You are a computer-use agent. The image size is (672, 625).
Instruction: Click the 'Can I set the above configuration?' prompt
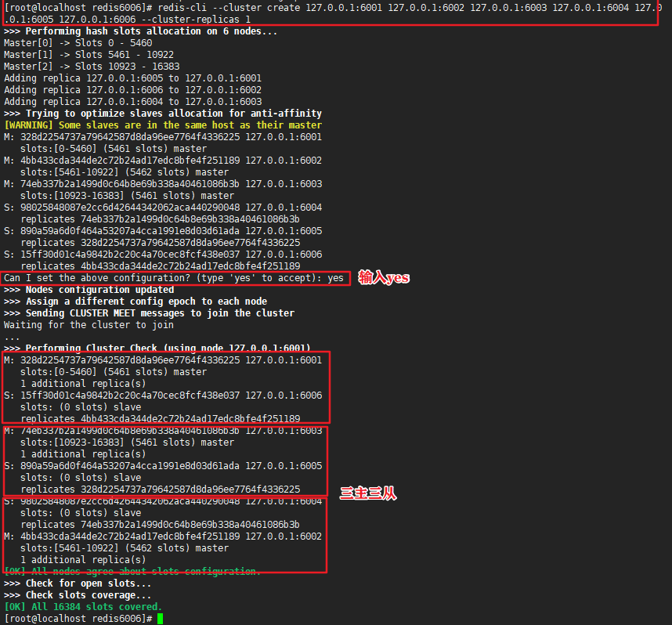coord(174,278)
